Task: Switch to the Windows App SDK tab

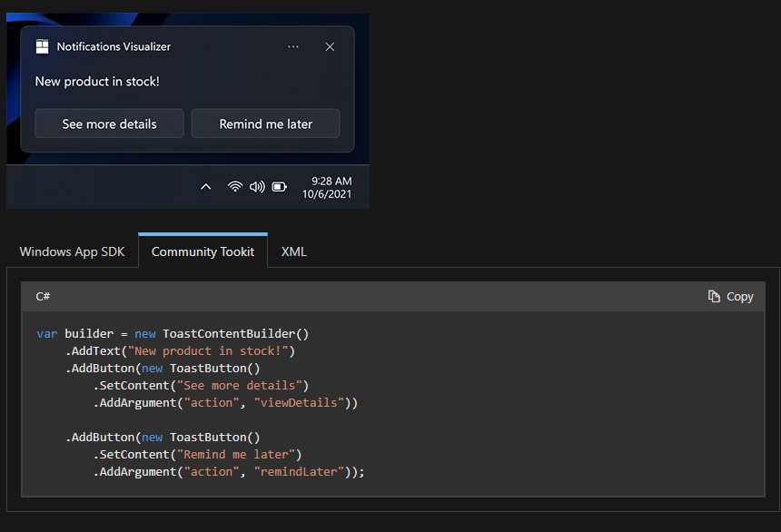Action: coord(72,251)
